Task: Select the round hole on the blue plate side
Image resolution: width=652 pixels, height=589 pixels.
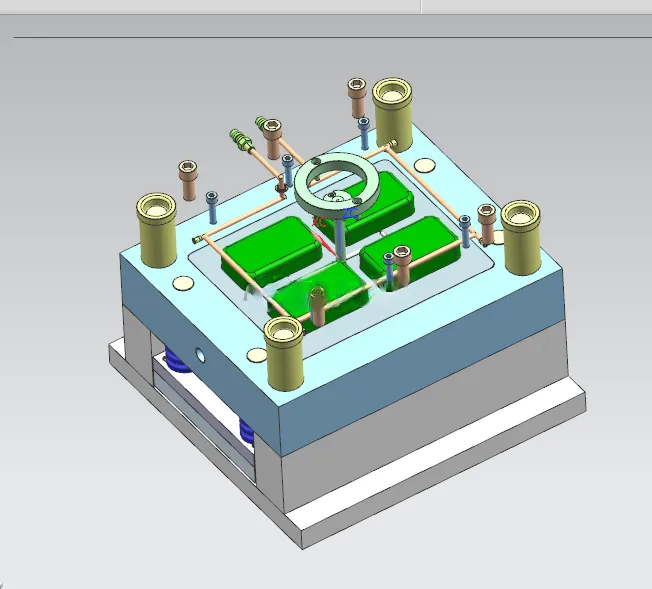Action: (200, 355)
